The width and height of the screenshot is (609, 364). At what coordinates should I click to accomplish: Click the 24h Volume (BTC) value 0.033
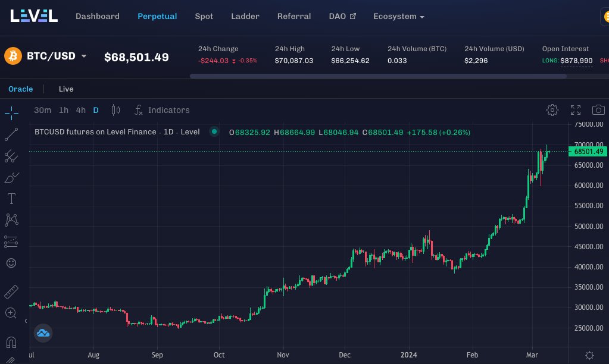click(x=397, y=61)
